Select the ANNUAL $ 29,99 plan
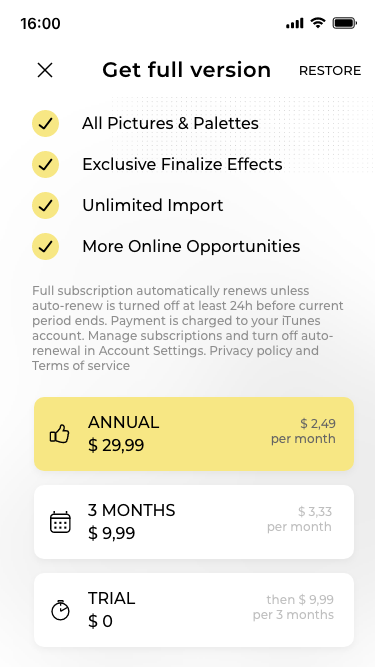Viewport: 375px width, 667px height. click(x=194, y=434)
